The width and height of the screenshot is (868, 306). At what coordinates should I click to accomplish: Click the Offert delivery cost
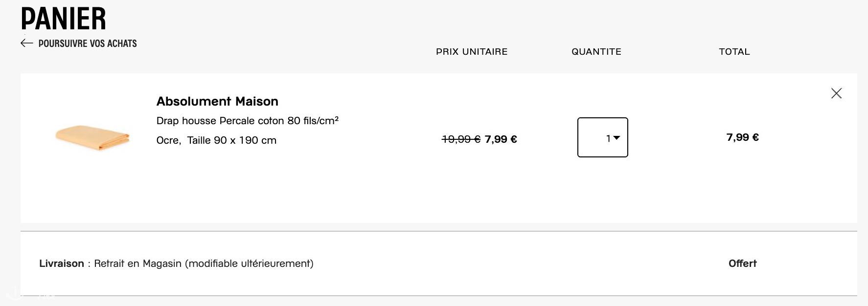[743, 263]
